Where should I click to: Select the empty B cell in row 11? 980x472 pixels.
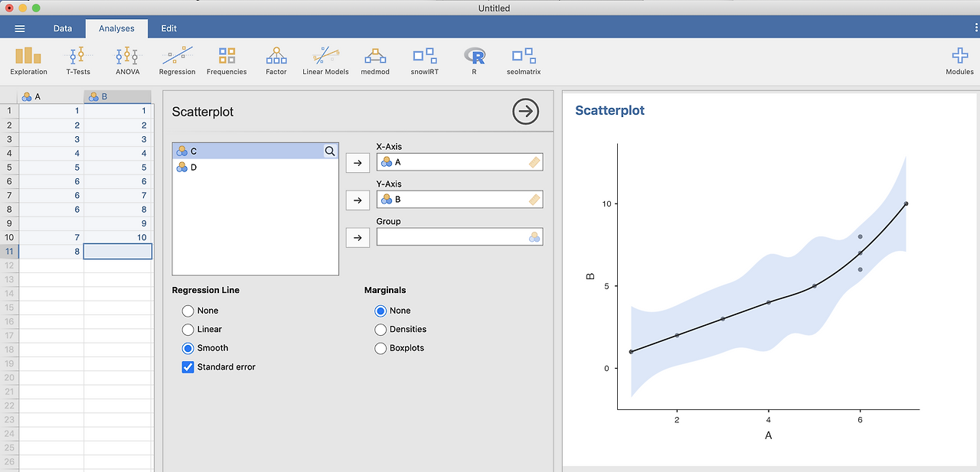(x=118, y=251)
